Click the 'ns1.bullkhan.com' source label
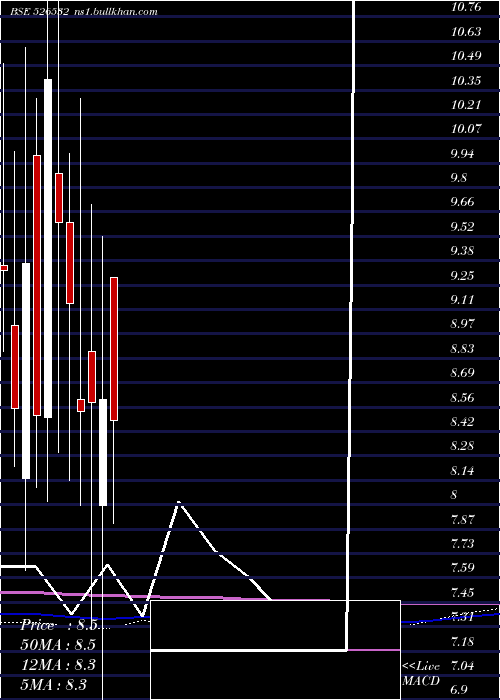The image size is (500, 700). pyautogui.click(x=115, y=12)
